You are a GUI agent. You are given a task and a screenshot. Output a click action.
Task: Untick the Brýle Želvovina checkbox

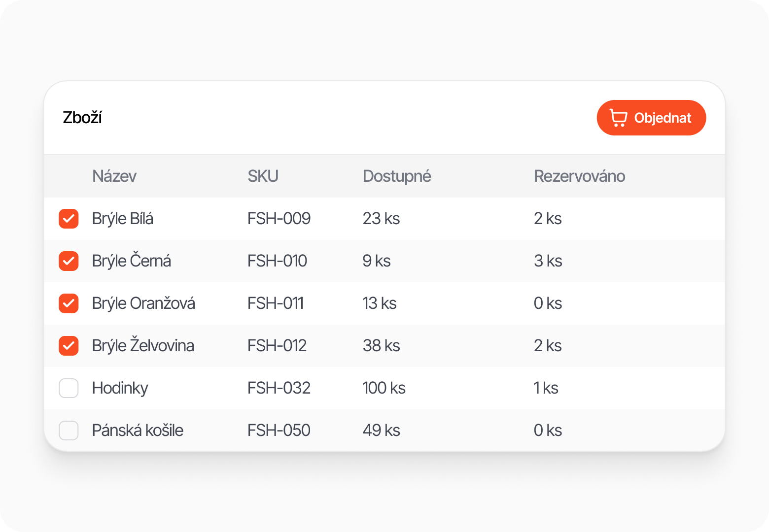pyautogui.click(x=69, y=346)
